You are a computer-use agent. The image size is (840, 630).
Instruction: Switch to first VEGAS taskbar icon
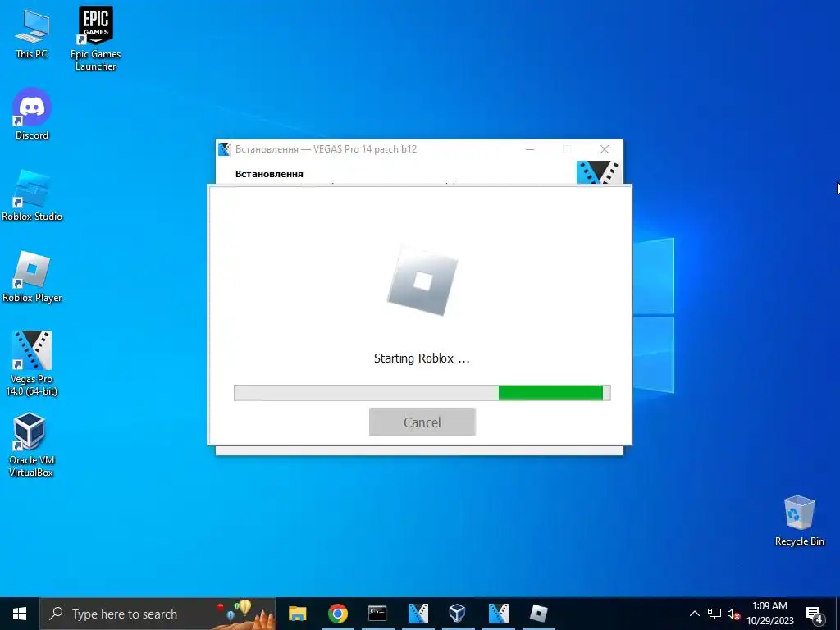[x=418, y=614]
